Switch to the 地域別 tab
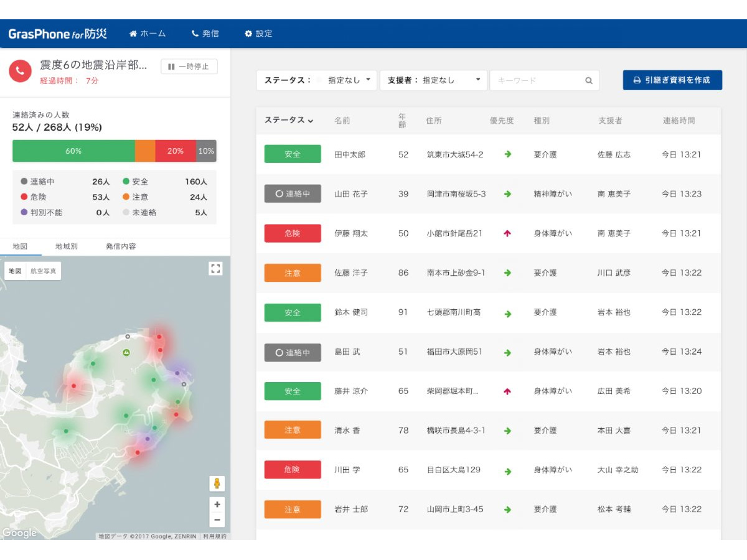This screenshot has width=747, height=560. point(67,246)
